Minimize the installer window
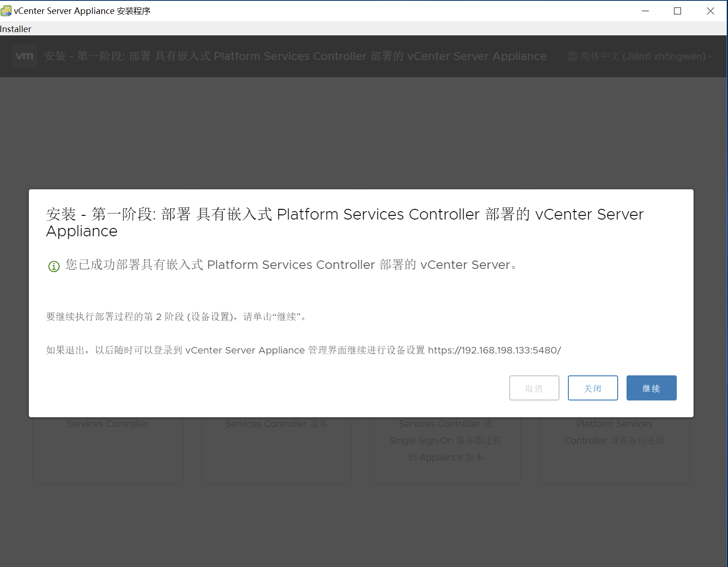The width and height of the screenshot is (728, 567). point(645,11)
